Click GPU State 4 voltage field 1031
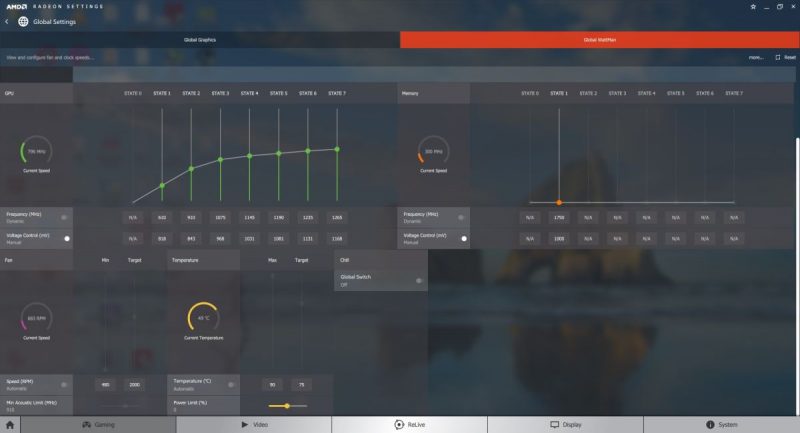The image size is (800, 433). coord(249,238)
